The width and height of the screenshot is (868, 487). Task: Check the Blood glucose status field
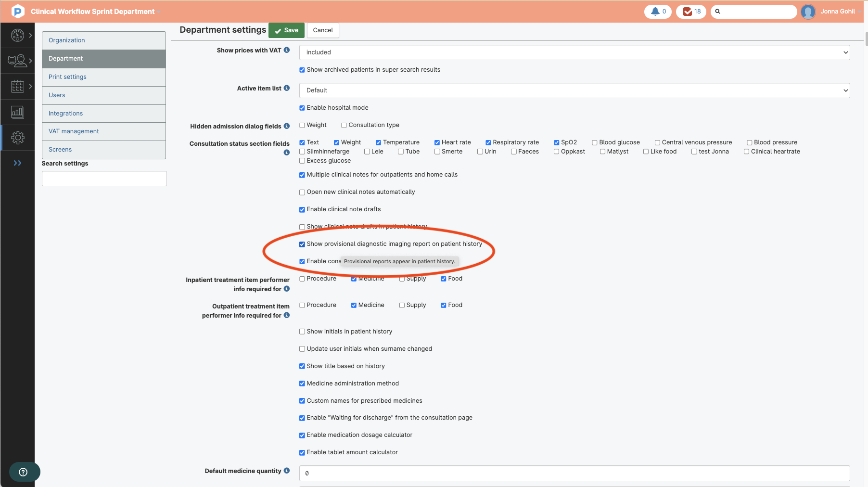pyautogui.click(x=595, y=142)
